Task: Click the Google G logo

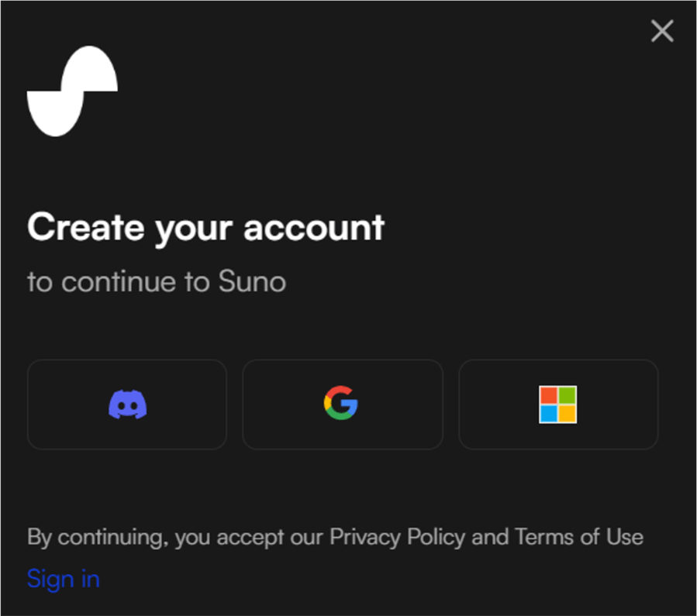Action: (x=341, y=403)
